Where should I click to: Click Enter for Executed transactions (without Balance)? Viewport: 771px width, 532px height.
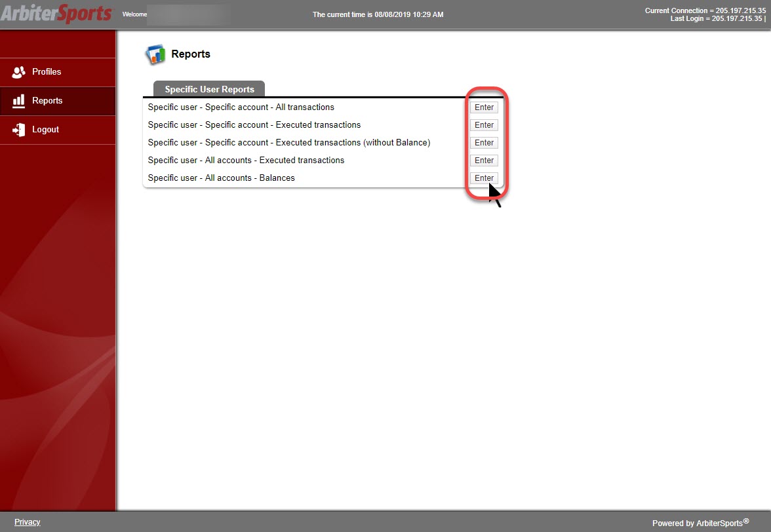click(484, 142)
